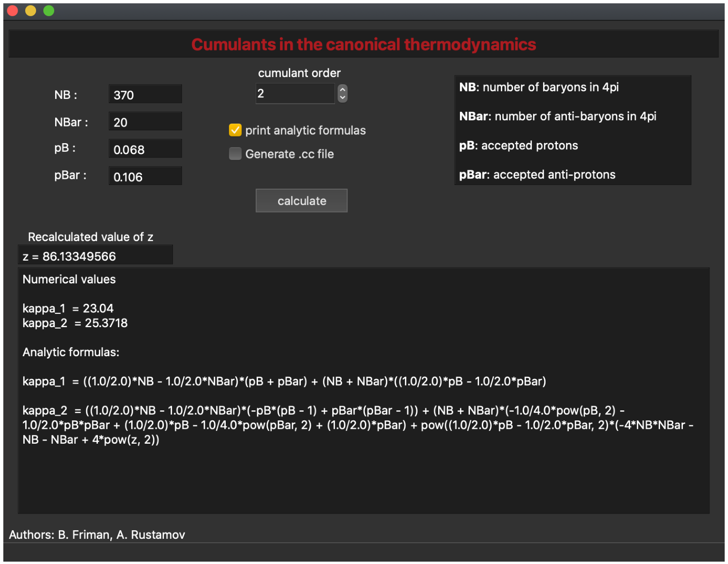This screenshot has width=728, height=564.
Task: Decrease cumulant order with the down arrow
Action: [x=343, y=97]
